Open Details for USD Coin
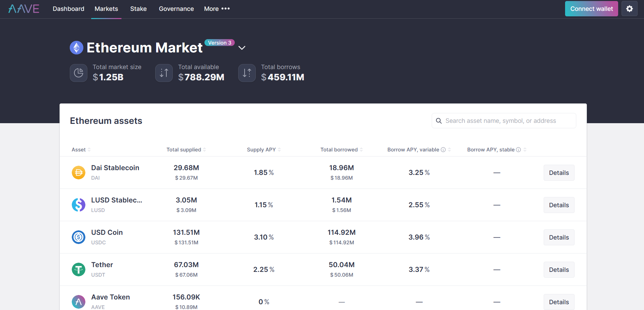This screenshot has height=310, width=644. 559,237
